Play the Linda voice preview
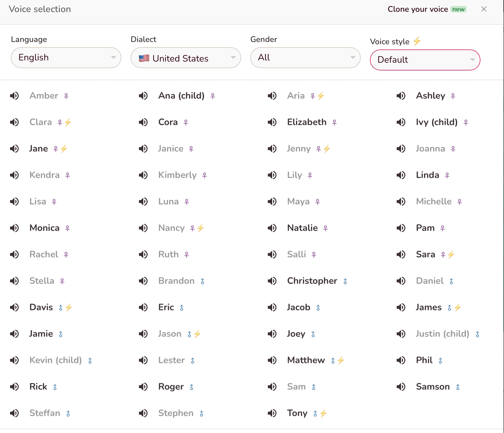The width and height of the screenshot is (504, 433). 401,175
